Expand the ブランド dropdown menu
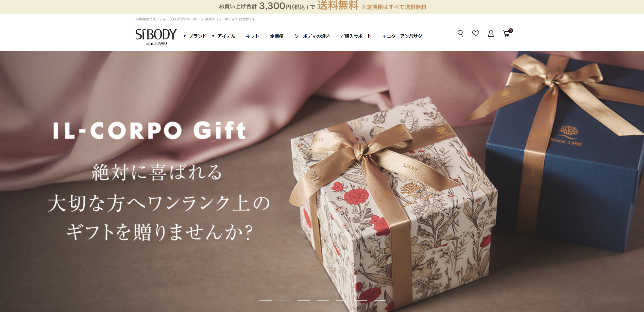644x312 pixels. [x=195, y=36]
